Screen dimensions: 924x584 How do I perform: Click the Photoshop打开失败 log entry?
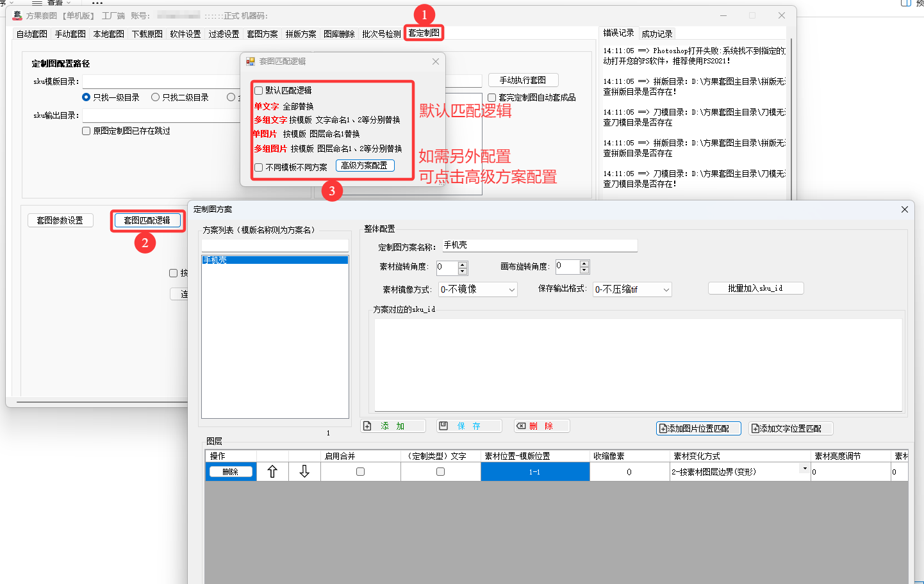click(x=694, y=56)
